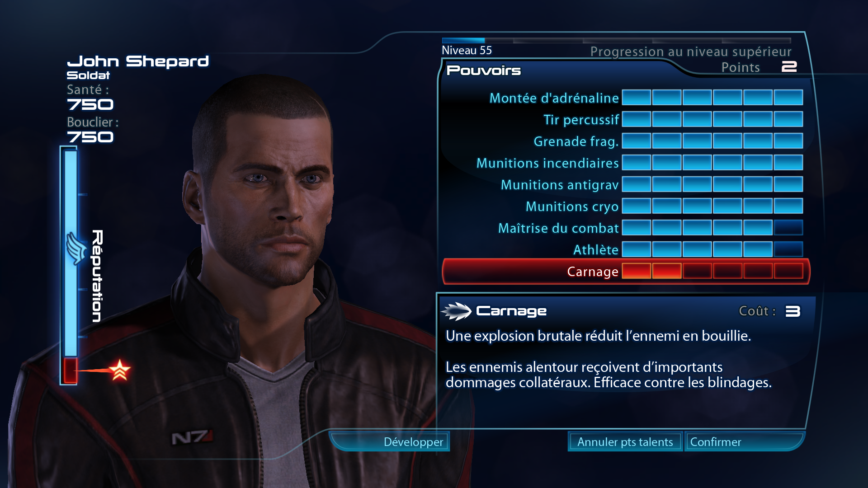Screen dimensions: 868x488
Task: Click the Carnage power icon in description panel
Action: [x=456, y=311]
